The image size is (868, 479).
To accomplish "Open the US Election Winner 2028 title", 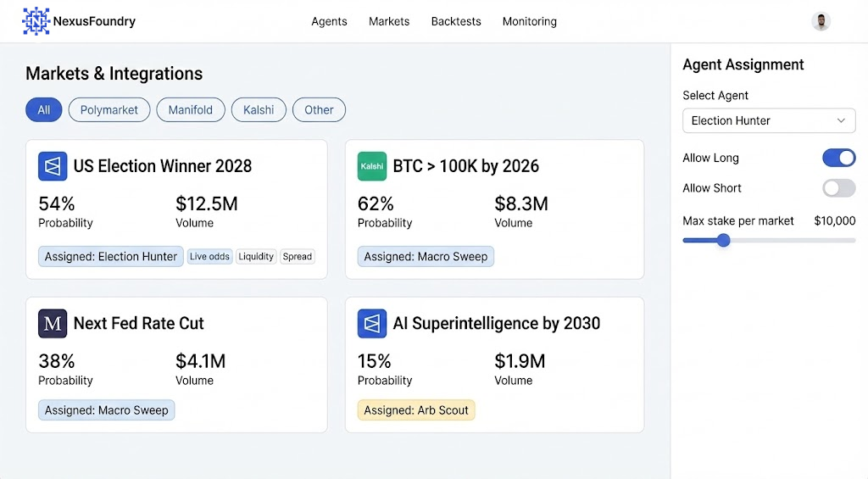I will 163,166.
